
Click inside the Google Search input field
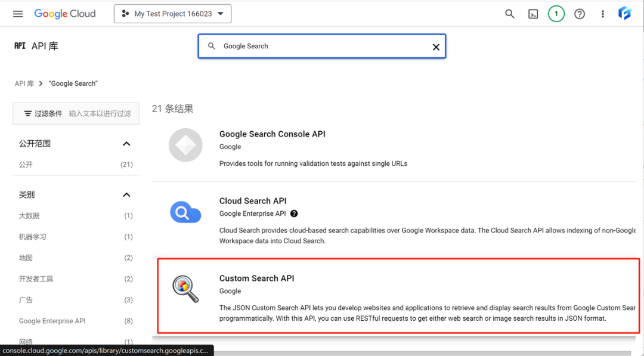pyautogui.click(x=322, y=46)
